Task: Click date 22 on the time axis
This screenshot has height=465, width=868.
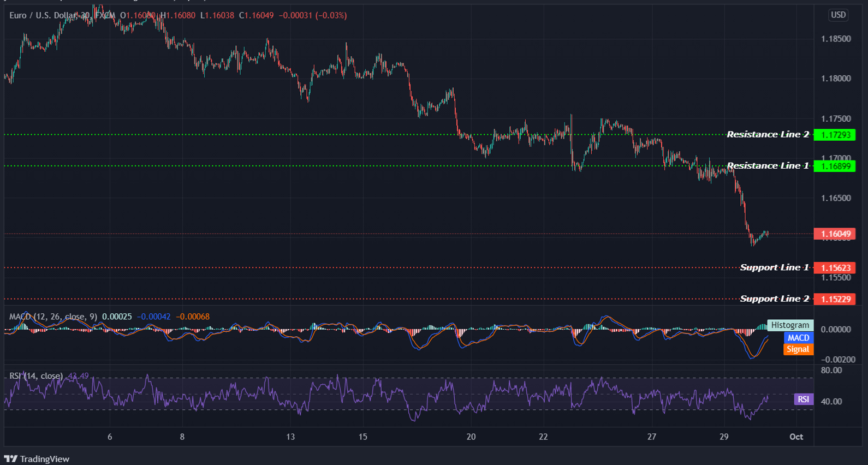Action: tap(543, 437)
